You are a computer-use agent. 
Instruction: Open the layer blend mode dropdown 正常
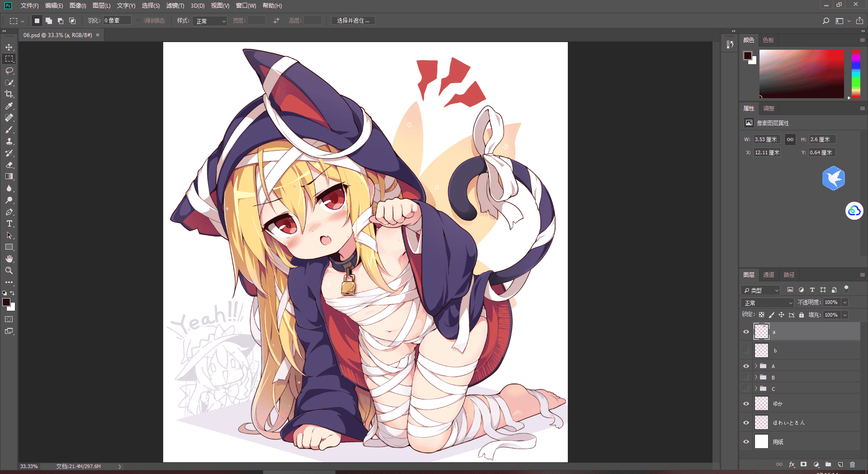767,303
